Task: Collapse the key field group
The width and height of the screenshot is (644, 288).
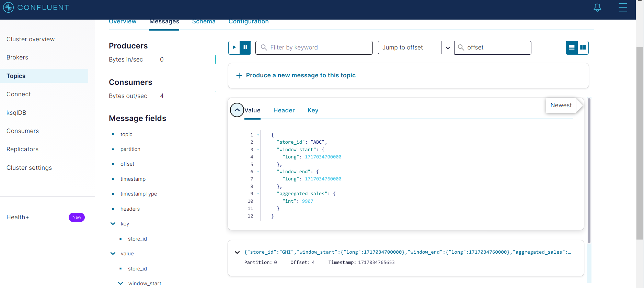Action: point(113,224)
